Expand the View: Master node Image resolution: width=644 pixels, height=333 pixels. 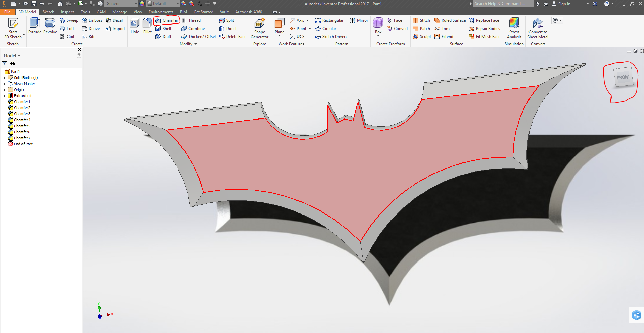4,84
